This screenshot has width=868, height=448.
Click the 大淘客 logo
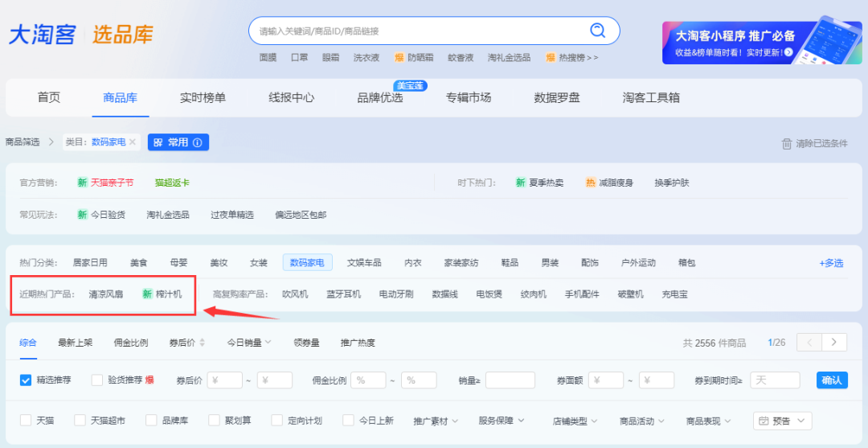43,35
